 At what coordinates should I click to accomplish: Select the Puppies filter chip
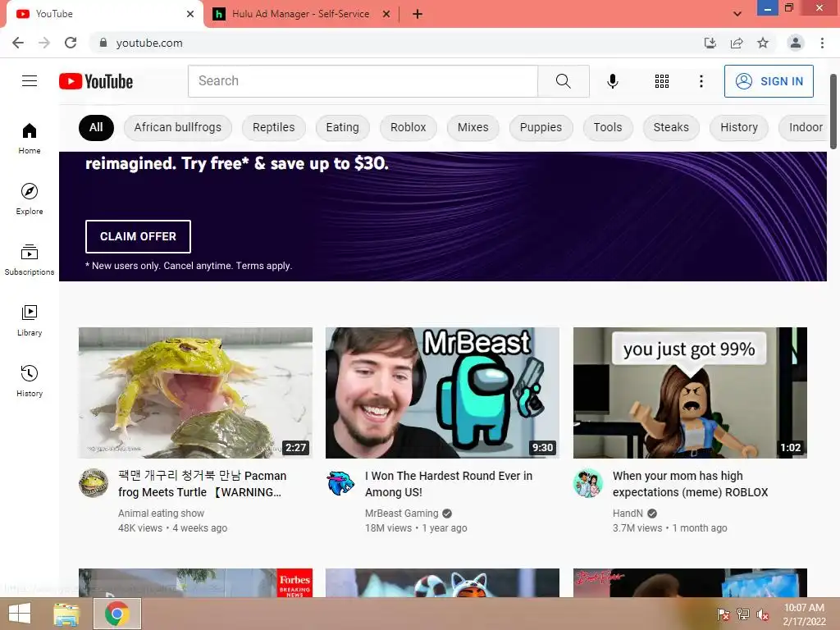tap(541, 127)
